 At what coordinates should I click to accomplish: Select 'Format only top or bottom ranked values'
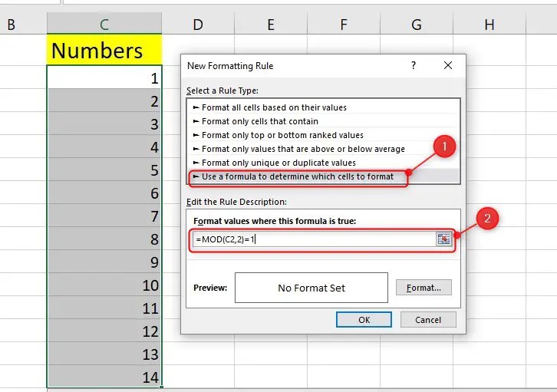click(x=323, y=135)
